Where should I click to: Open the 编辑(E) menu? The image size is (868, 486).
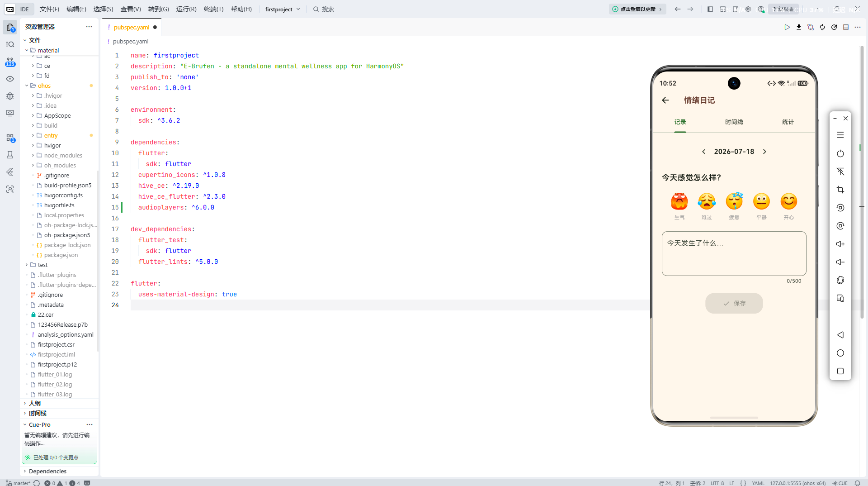[76, 9]
